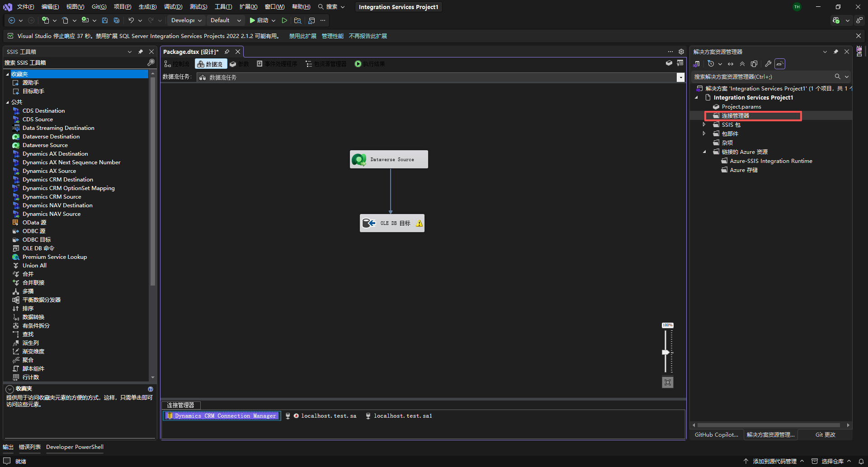The image size is (868, 467).
Task: Select the OLE DB 目标 component on the canvas
Action: [392, 223]
